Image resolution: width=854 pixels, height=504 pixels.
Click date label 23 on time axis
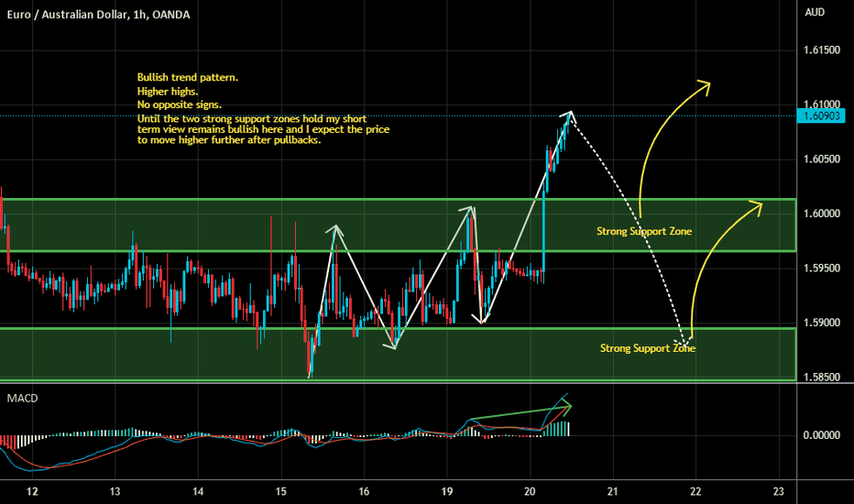pyautogui.click(x=779, y=491)
